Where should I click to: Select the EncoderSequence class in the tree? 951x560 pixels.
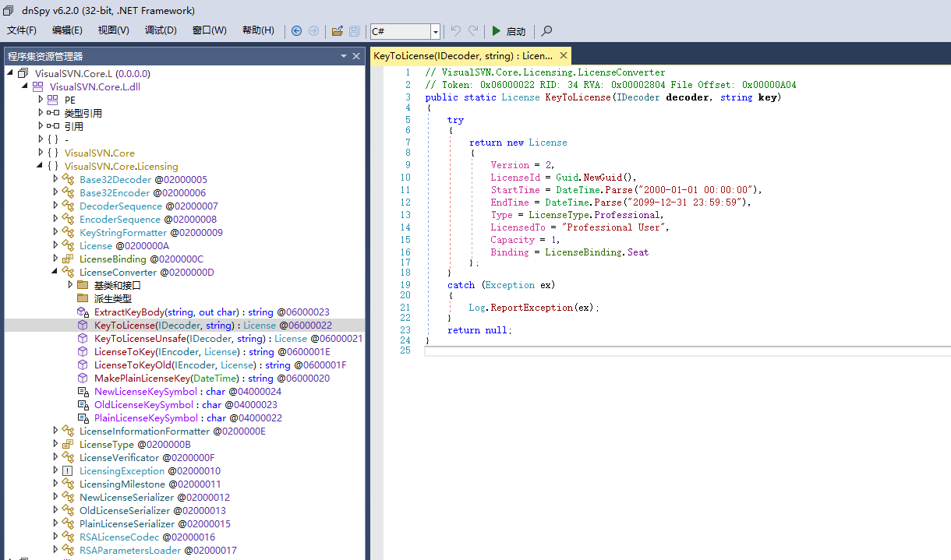pos(148,219)
